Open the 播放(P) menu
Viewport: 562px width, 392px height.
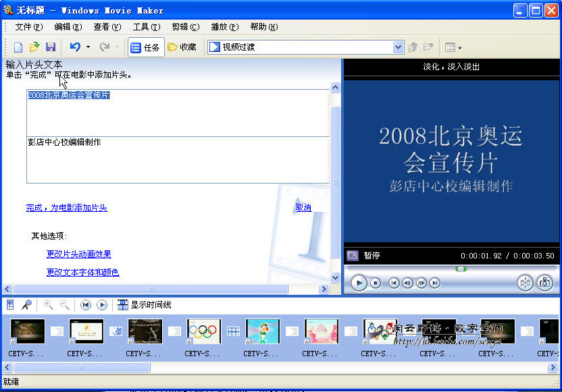(225, 27)
